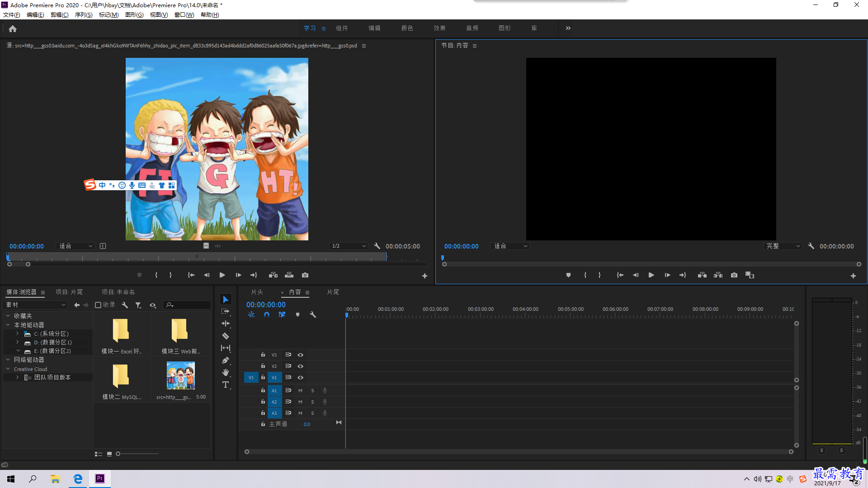The height and width of the screenshot is (488, 868).
Task: Click the timeline horizontal zoom scrollbar
Action: (x=519, y=452)
